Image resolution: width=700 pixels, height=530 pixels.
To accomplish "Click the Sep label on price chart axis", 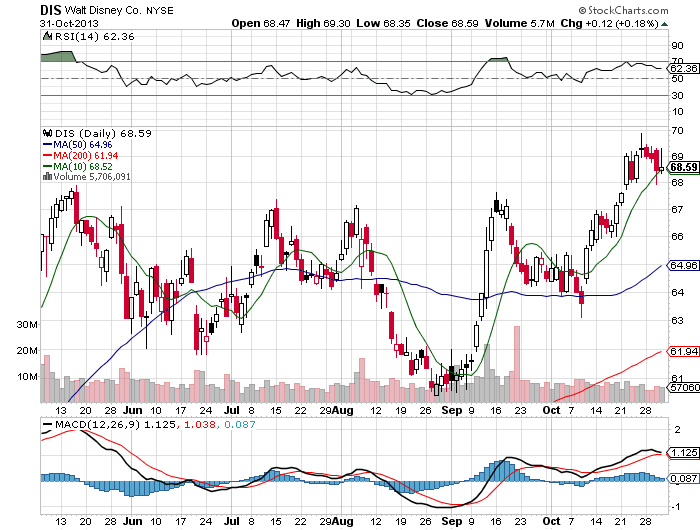I will (452, 410).
